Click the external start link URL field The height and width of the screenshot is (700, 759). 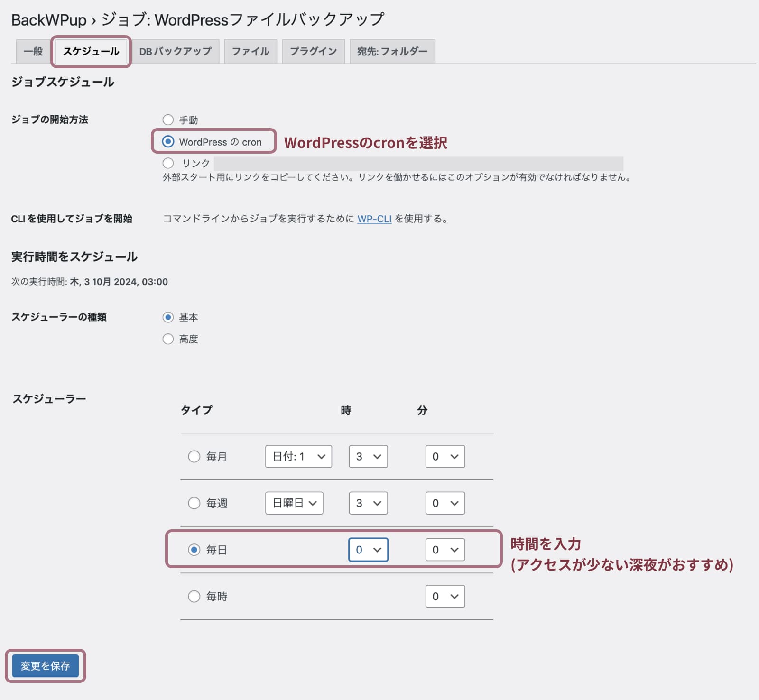pyautogui.click(x=418, y=163)
